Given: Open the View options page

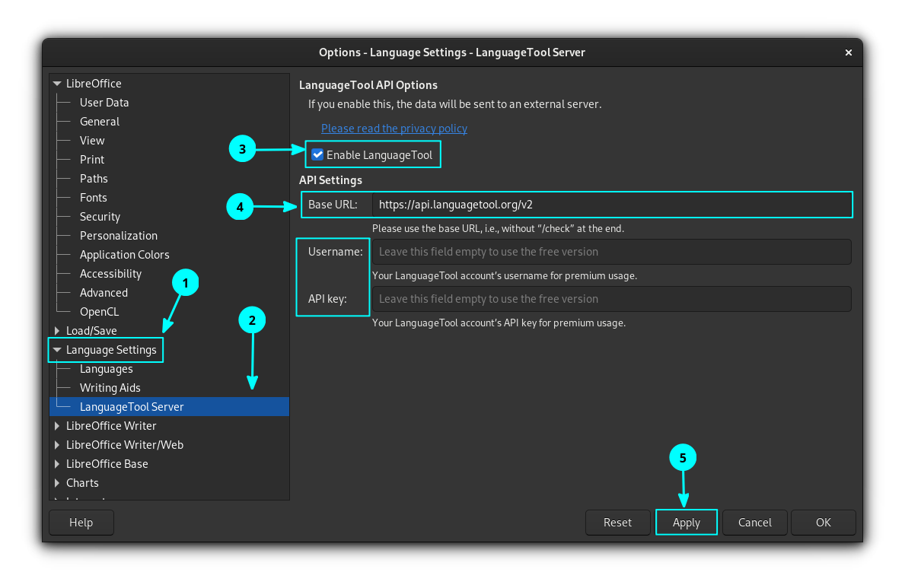Looking at the screenshot, I should pyautogui.click(x=92, y=141).
